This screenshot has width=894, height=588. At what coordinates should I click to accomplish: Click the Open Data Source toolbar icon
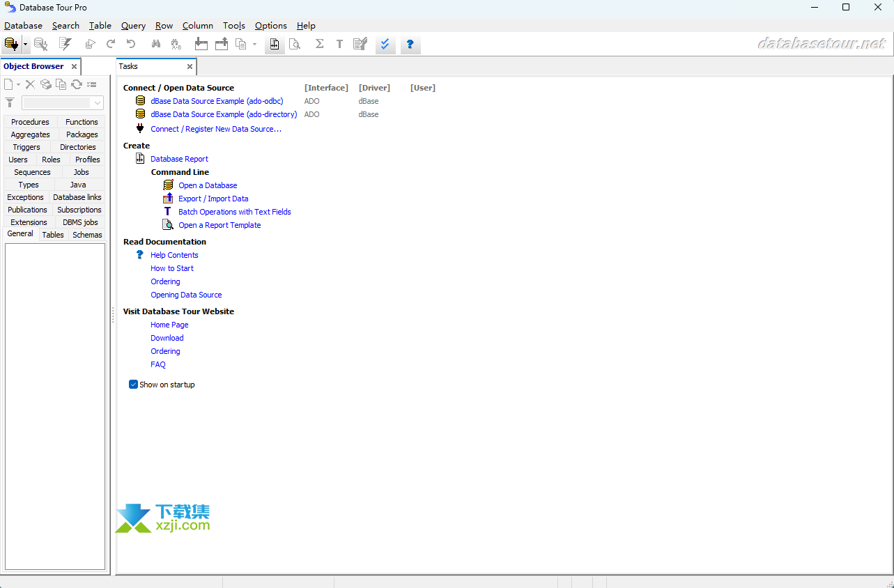coord(11,45)
